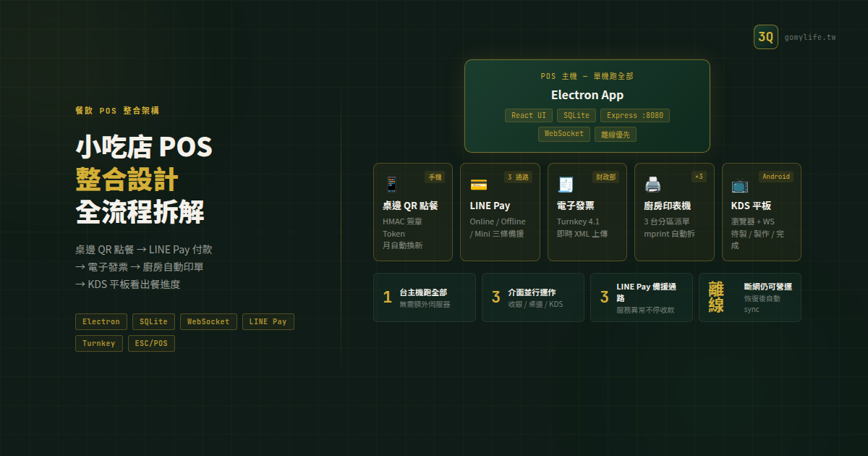Screen dimensions: 868x456
Task: Click the 服務異常不停收款 text
Action: coord(645,310)
